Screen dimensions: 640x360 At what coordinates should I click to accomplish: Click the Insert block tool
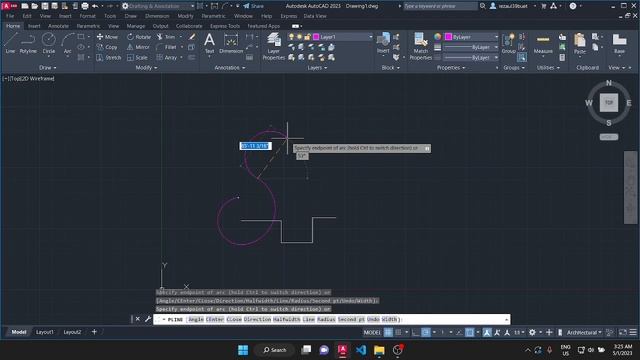(383, 44)
